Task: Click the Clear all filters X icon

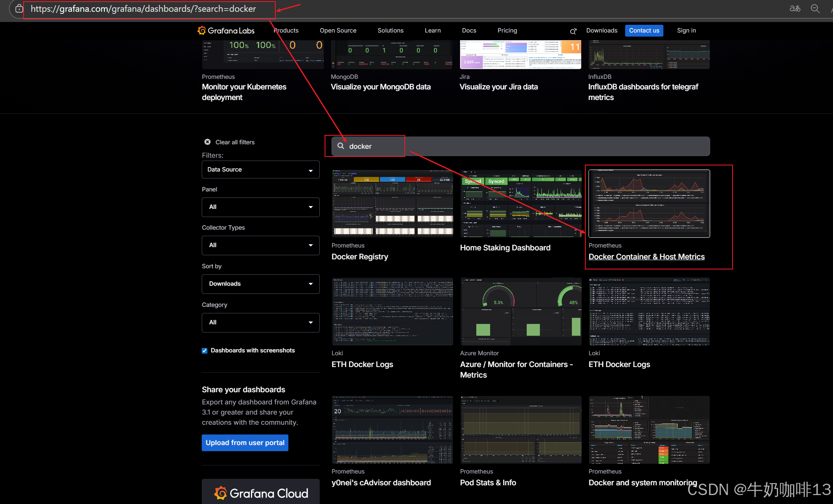Action: [207, 142]
